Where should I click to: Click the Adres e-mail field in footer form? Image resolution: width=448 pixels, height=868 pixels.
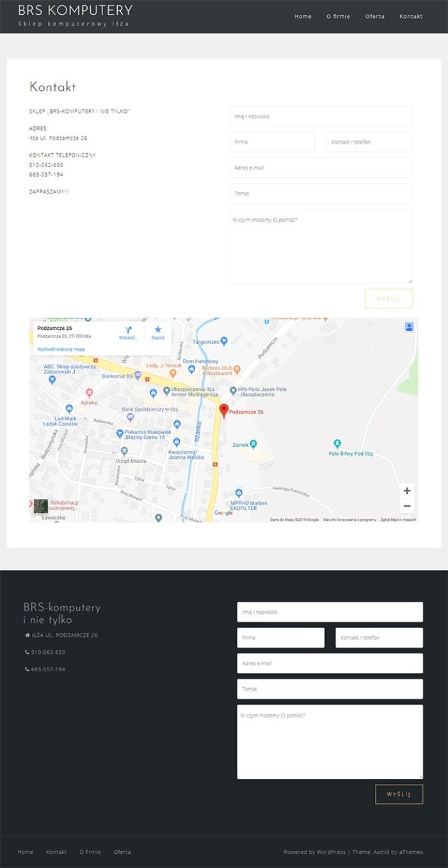(330, 664)
